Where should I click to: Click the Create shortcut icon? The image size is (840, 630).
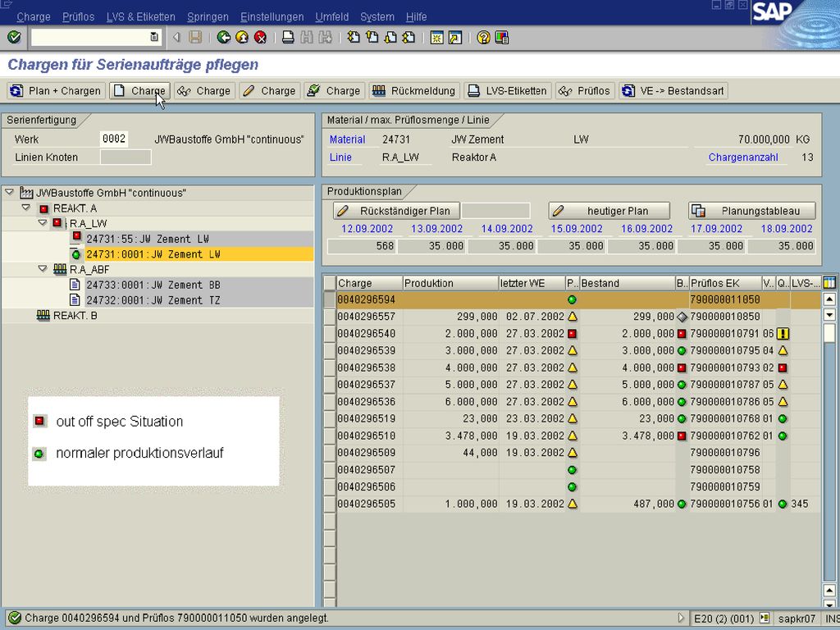pos(454,38)
